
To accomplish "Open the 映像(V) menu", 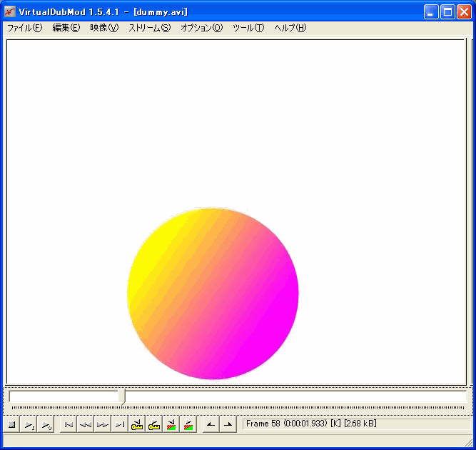I will [104, 28].
